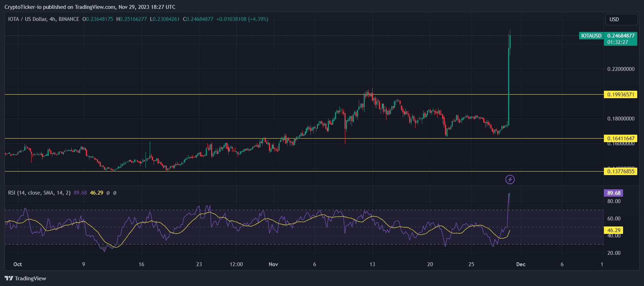Click the purple 89.68 RSI axis label
The width and height of the screenshot is (644, 286).
(613, 193)
